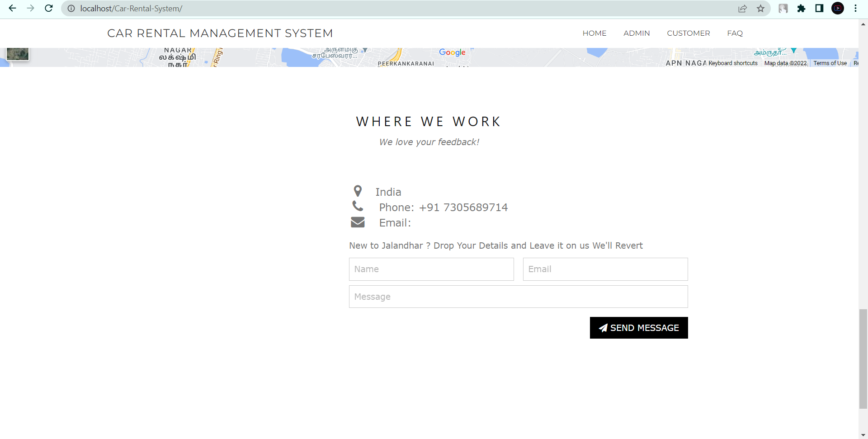This screenshot has width=868, height=439.
Task: Open the Chrome profile avatar
Action: coord(838,9)
